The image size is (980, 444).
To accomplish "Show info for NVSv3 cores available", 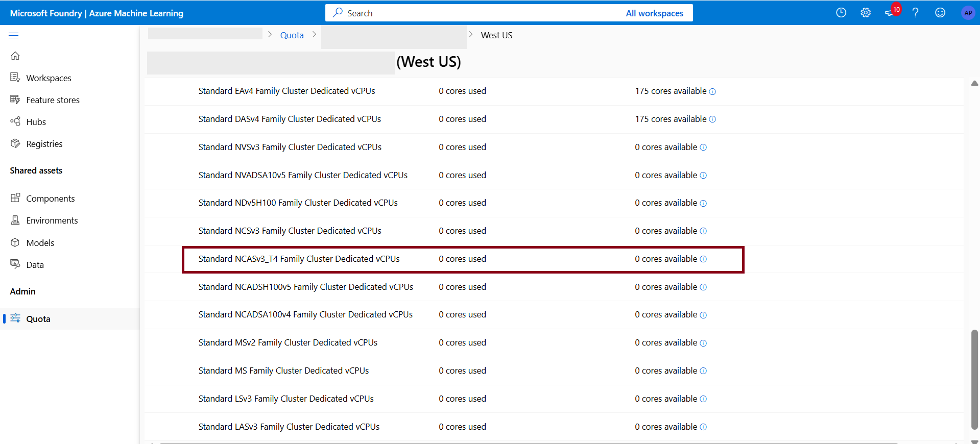I will tap(703, 147).
